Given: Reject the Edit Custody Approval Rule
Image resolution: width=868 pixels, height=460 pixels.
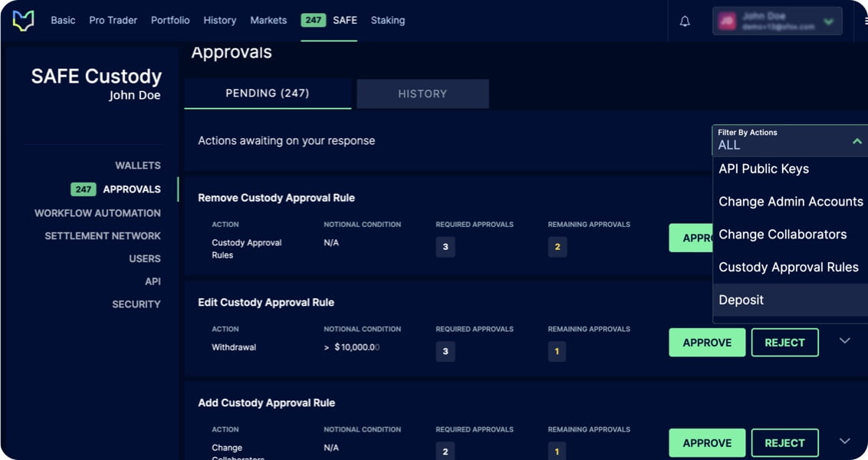Looking at the screenshot, I should click(784, 343).
